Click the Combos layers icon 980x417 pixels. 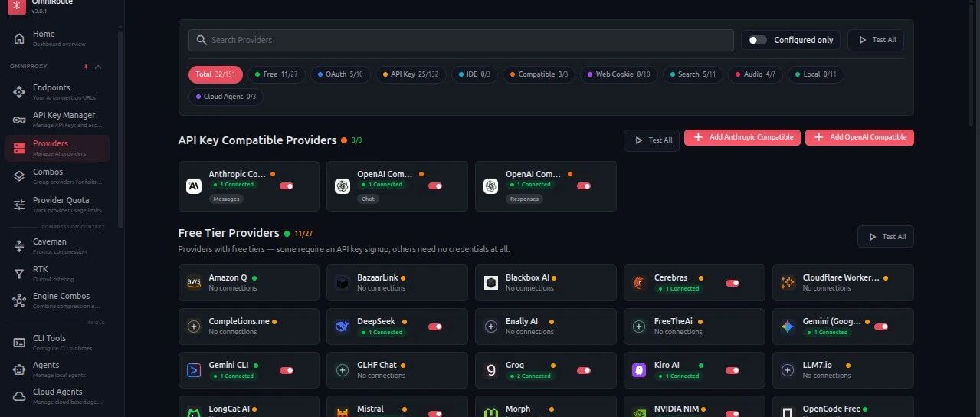[x=20, y=176]
